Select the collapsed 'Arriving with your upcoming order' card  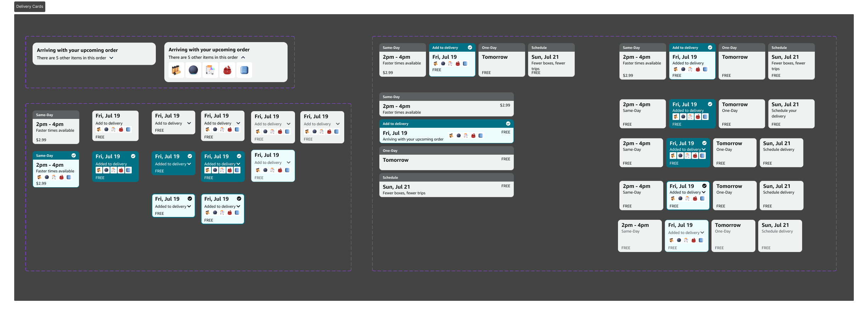[94, 54]
